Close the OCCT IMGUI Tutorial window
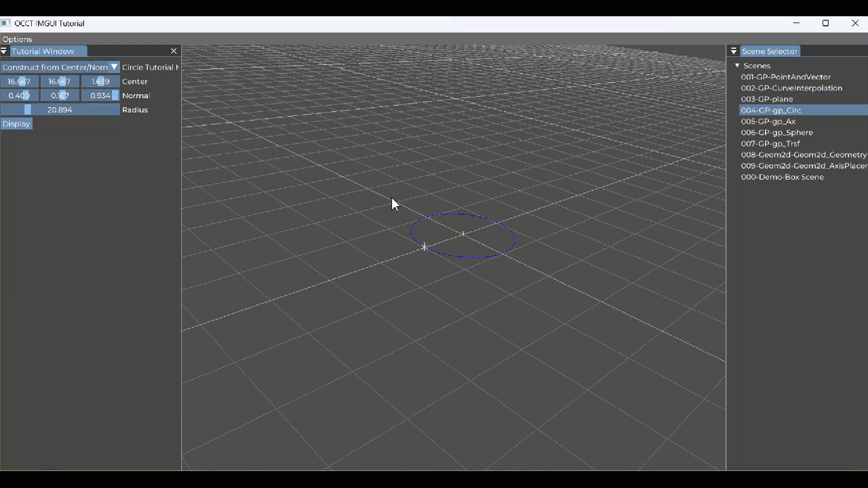 tap(854, 23)
